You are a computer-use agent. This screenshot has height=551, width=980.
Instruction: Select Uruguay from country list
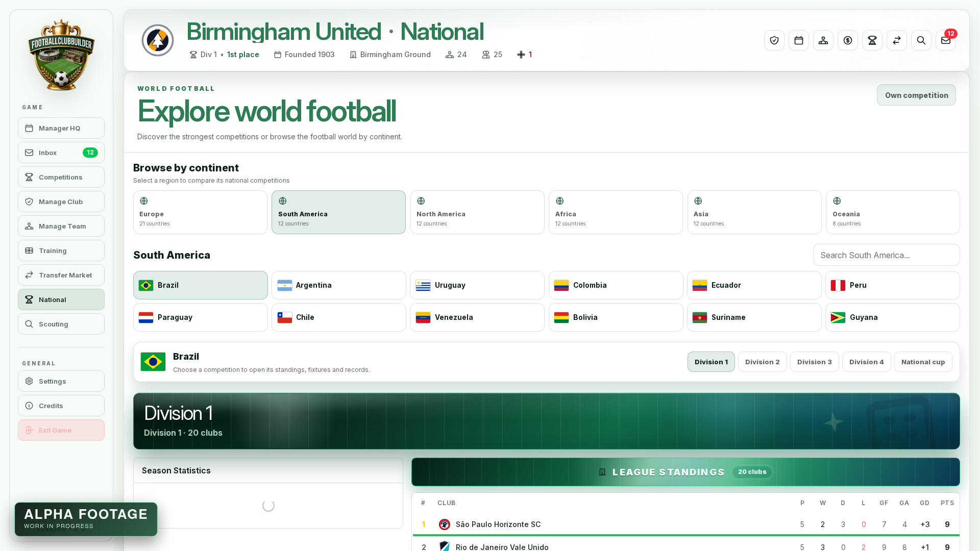(x=477, y=285)
